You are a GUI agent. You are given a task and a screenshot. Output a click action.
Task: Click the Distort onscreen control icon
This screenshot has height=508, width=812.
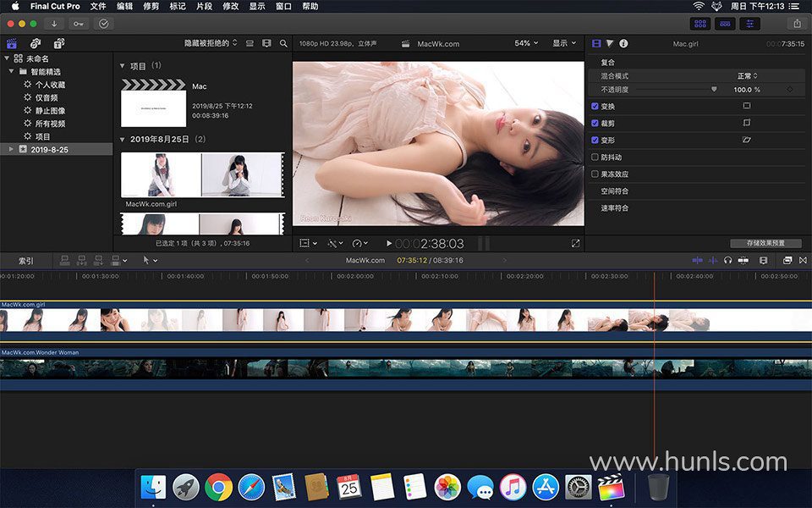tap(746, 140)
